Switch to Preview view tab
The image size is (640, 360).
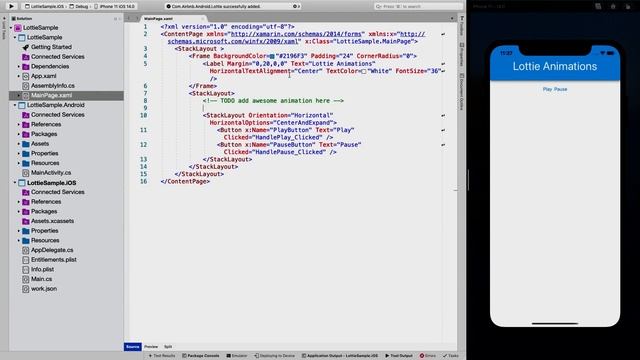151,347
